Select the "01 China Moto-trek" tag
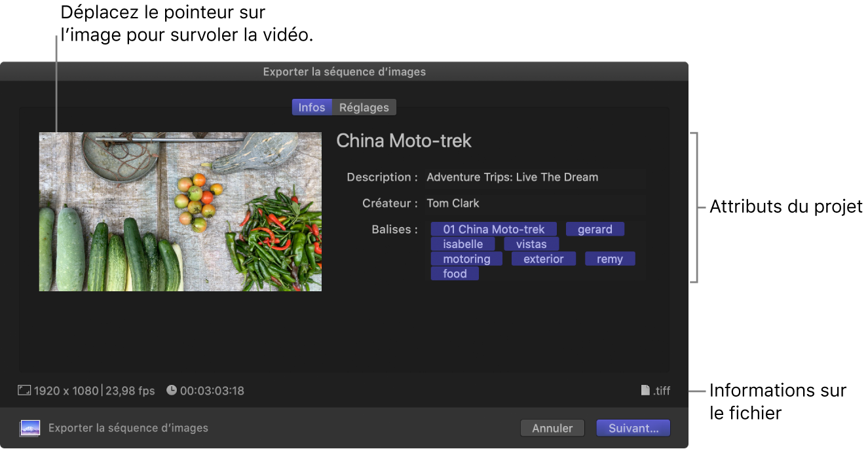This screenshot has width=868, height=449. 493,229
